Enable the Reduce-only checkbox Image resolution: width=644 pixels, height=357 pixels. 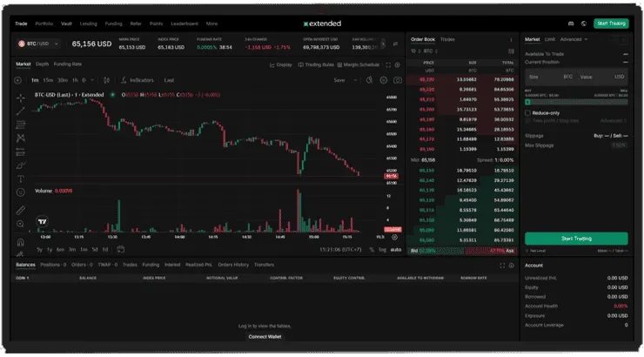[527, 113]
